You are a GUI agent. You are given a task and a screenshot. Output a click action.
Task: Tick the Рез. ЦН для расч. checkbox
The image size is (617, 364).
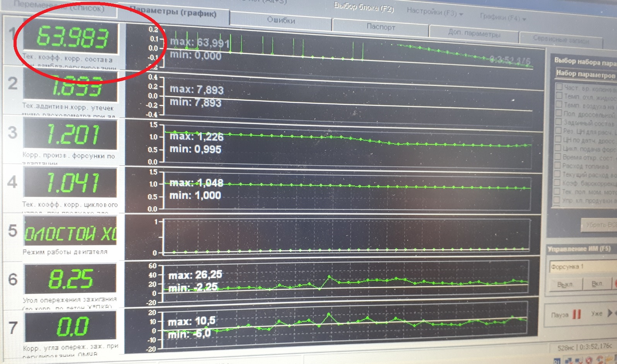[558, 130]
